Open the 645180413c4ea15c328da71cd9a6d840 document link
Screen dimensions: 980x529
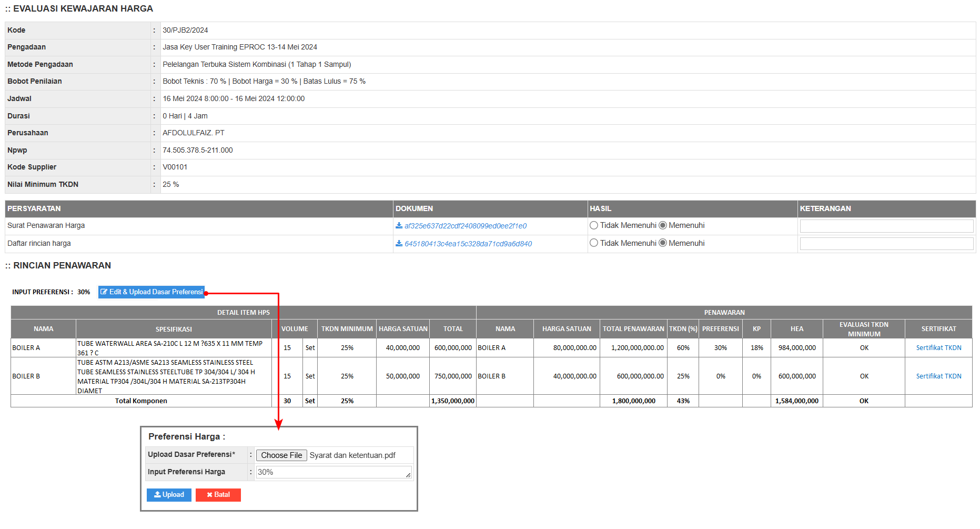point(468,244)
